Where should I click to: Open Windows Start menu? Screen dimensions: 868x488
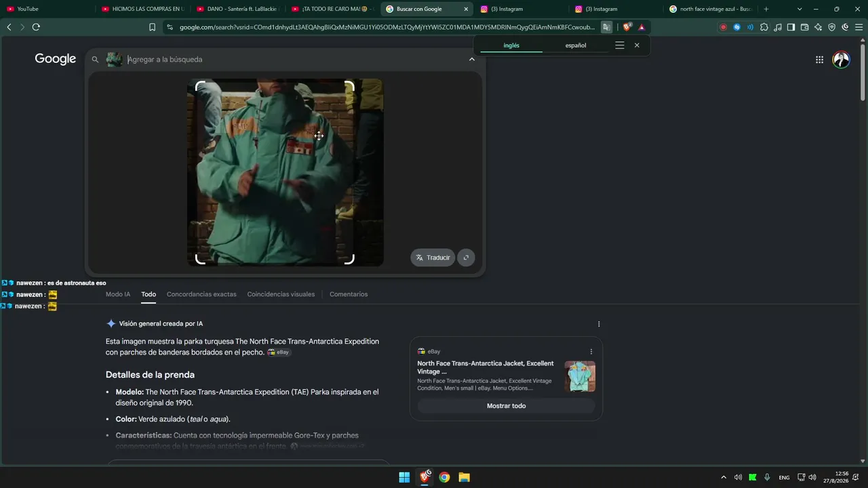(x=404, y=477)
